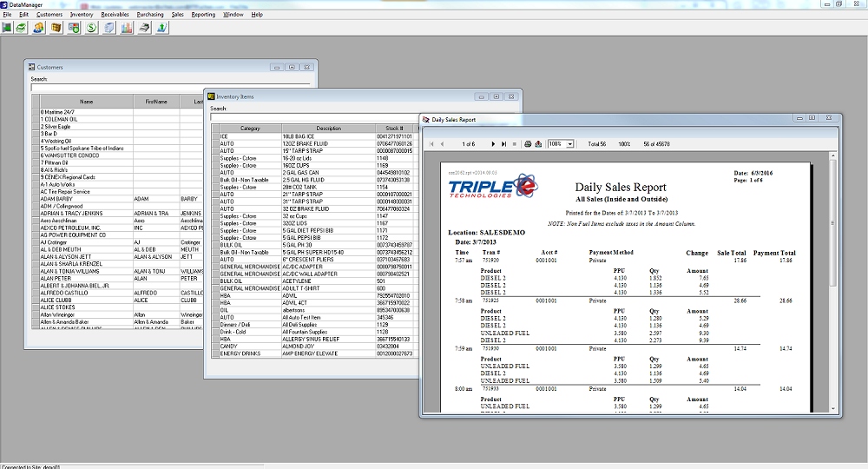868x469 pixels.
Task: Click the stop loading icon in report toolbar
Action: coord(514,144)
